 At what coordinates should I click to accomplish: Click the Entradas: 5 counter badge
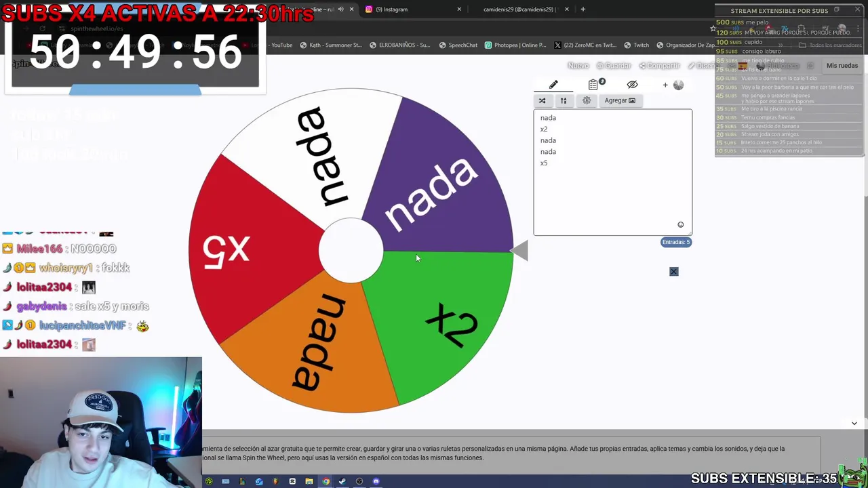tap(676, 242)
